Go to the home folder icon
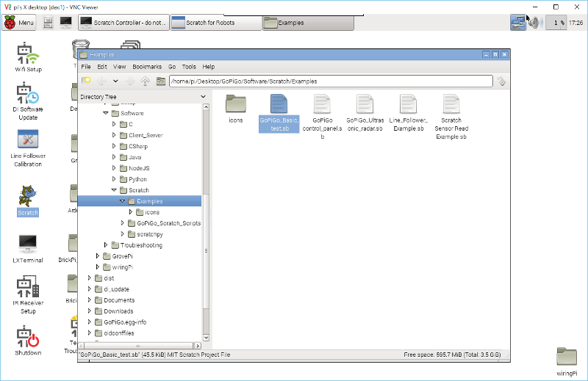The height and width of the screenshot is (381, 588). [x=161, y=81]
